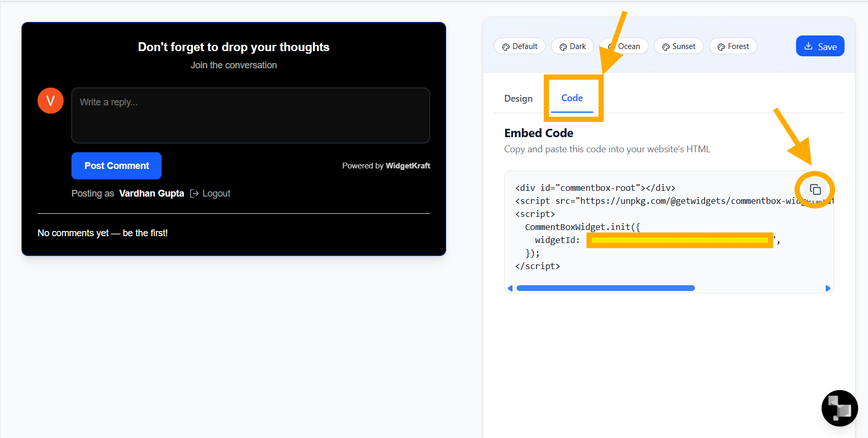Open the Code tab
868x438 pixels.
tap(572, 98)
